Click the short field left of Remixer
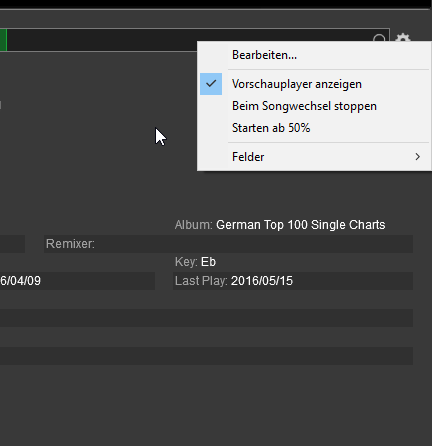The image size is (432, 446). tap(12, 244)
